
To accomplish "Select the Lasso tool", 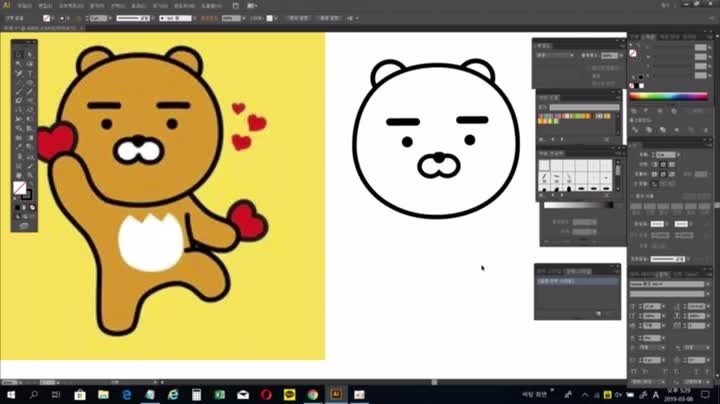I will point(29,64).
